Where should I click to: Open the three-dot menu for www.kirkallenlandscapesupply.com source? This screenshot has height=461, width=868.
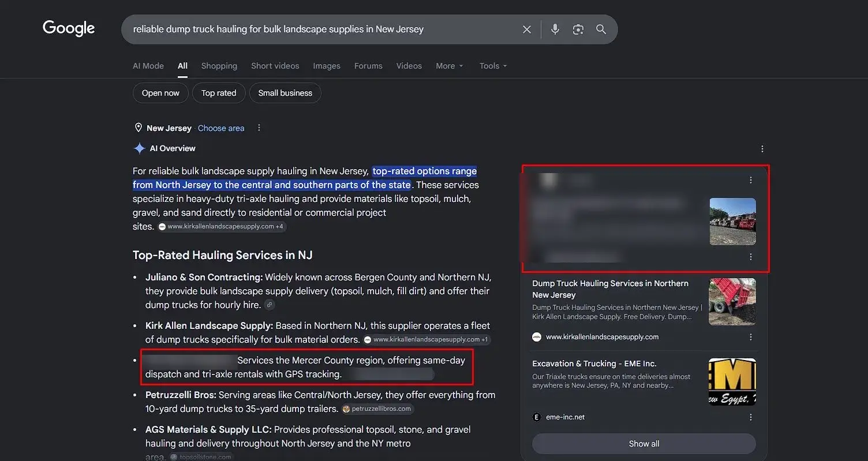coord(751,337)
